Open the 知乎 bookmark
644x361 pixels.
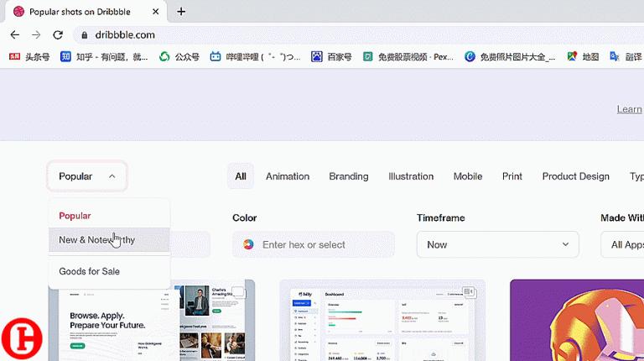coord(104,57)
